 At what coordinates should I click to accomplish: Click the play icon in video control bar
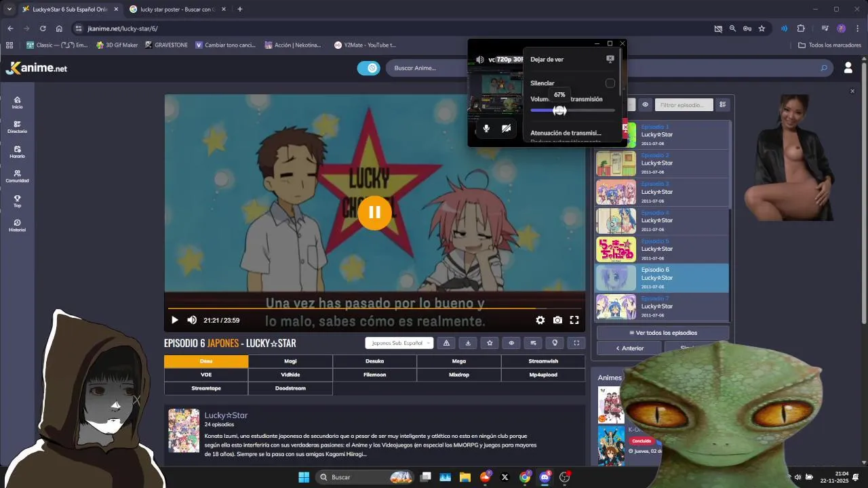(x=174, y=320)
